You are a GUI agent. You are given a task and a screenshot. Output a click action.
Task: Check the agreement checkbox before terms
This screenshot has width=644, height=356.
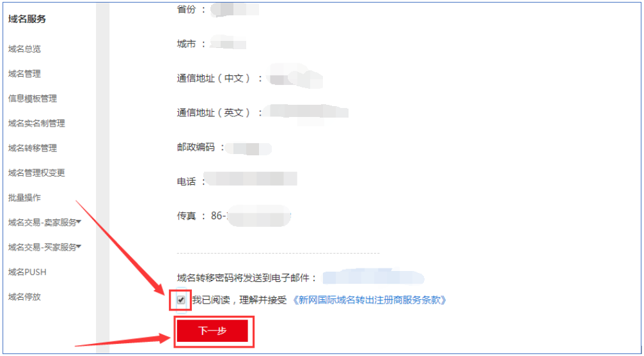(x=181, y=300)
